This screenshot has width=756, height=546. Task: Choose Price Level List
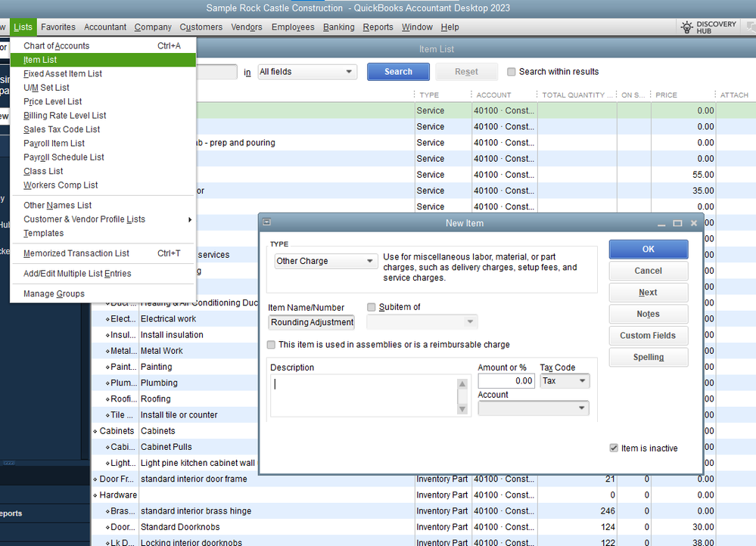pyautogui.click(x=103, y=101)
